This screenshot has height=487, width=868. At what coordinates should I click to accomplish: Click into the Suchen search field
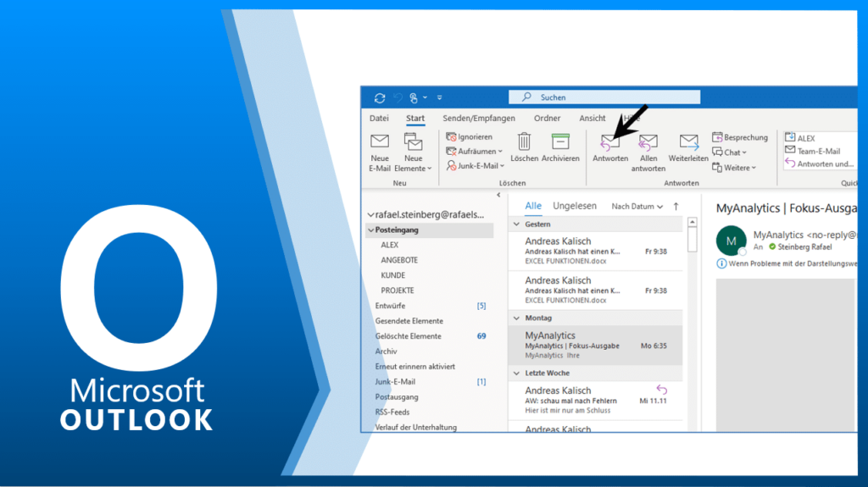point(604,97)
